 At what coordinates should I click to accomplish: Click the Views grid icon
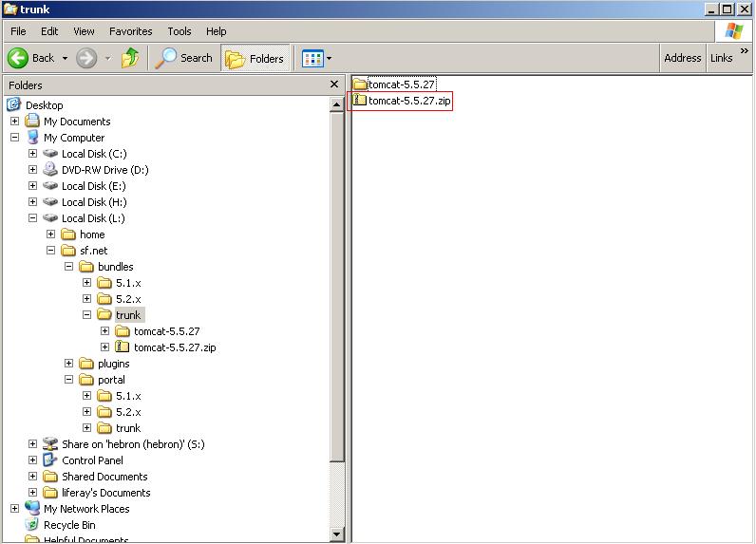(312, 58)
